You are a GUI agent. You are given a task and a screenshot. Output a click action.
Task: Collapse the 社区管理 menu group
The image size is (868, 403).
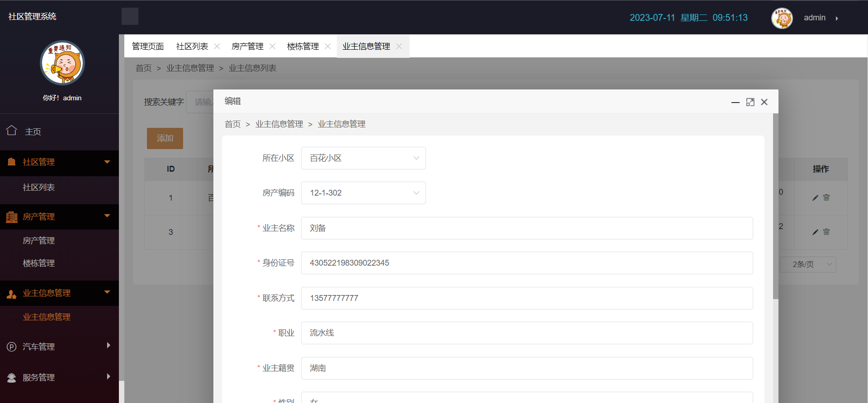click(107, 162)
